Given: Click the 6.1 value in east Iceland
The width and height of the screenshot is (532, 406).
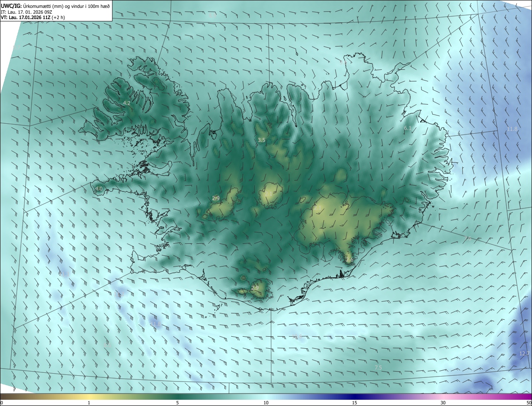Looking at the screenshot, I should 408,129.
